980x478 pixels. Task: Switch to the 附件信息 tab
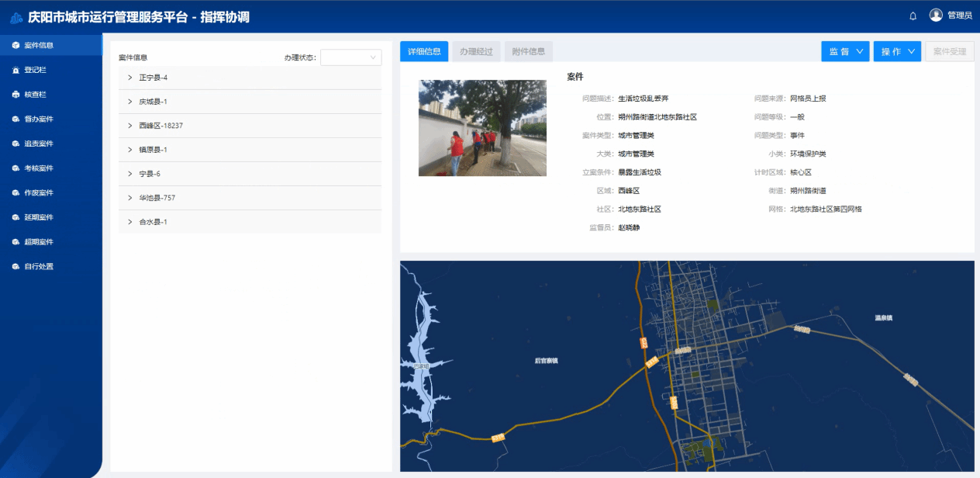[x=528, y=51]
